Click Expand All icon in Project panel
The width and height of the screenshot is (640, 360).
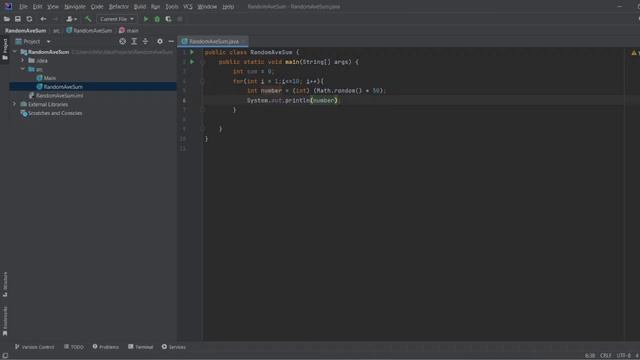click(x=134, y=42)
